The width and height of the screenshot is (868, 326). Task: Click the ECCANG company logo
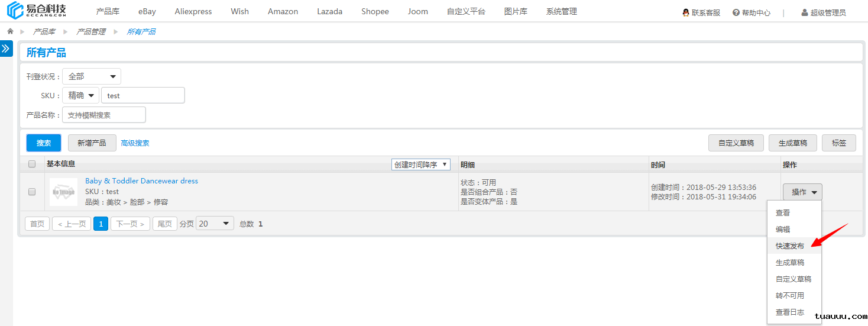click(x=37, y=11)
